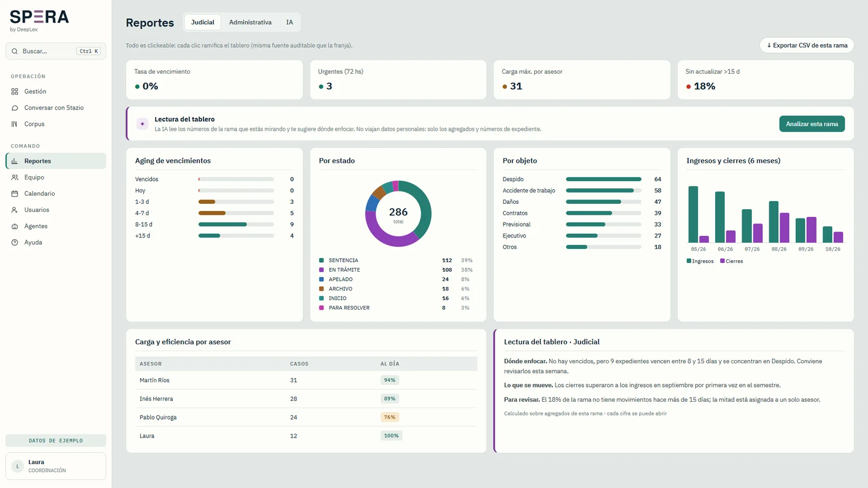
Task: Open the Corpus library icon
Action: (x=15, y=124)
